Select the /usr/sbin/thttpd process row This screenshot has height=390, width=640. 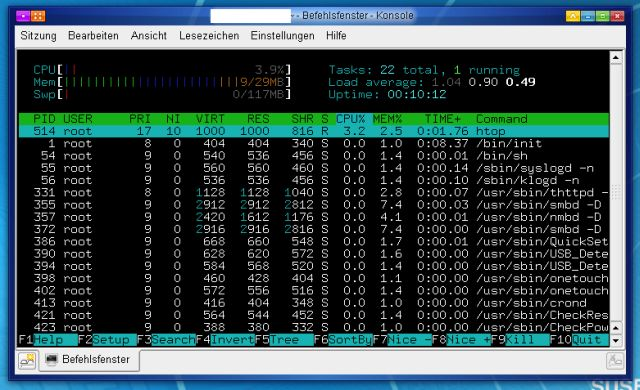pos(314,193)
